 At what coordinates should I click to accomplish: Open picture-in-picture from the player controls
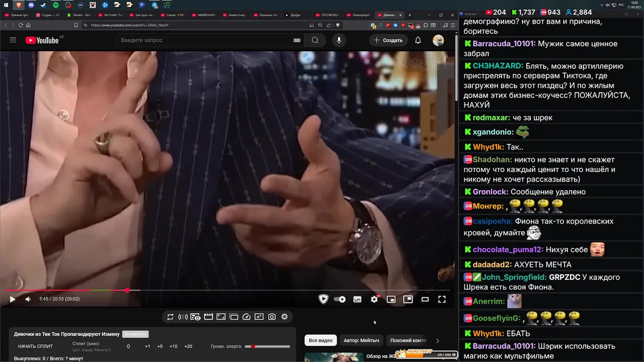pyautogui.click(x=408, y=299)
